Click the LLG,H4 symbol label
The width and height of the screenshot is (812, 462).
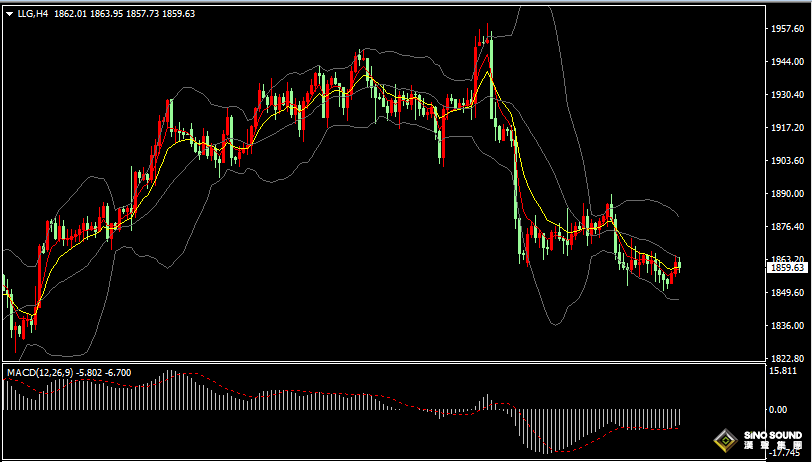(x=32, y=14)
